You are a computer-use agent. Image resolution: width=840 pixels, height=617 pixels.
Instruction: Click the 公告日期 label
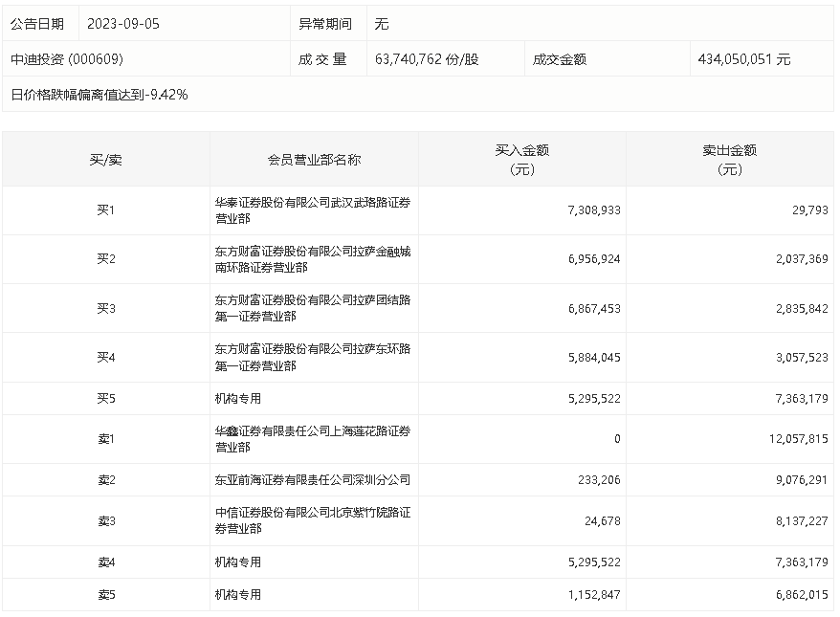(37, 24)
